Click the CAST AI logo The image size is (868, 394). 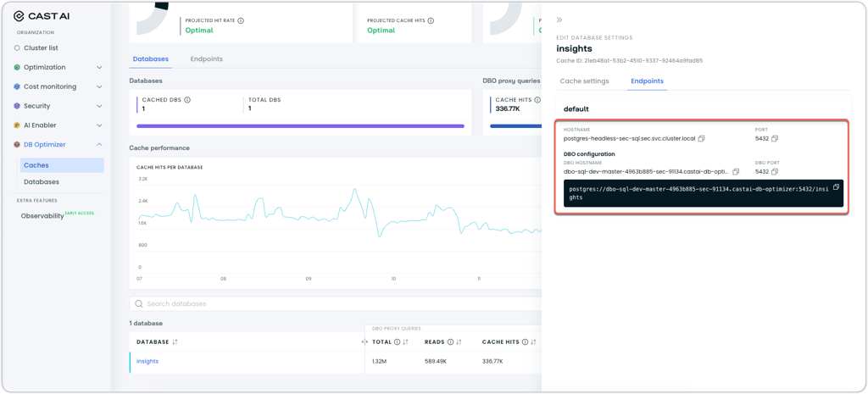coord(42,15)
